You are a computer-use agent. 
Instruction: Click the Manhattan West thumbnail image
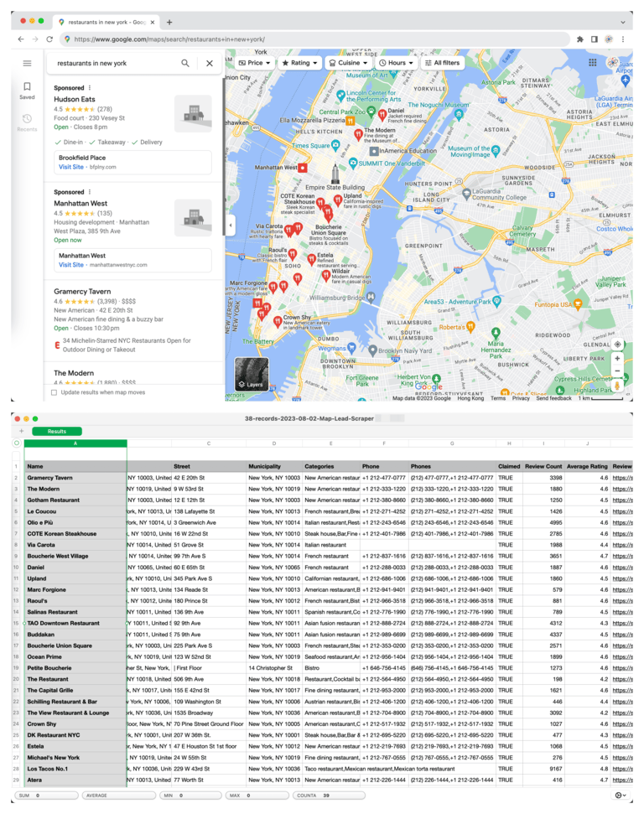point(193,217)
